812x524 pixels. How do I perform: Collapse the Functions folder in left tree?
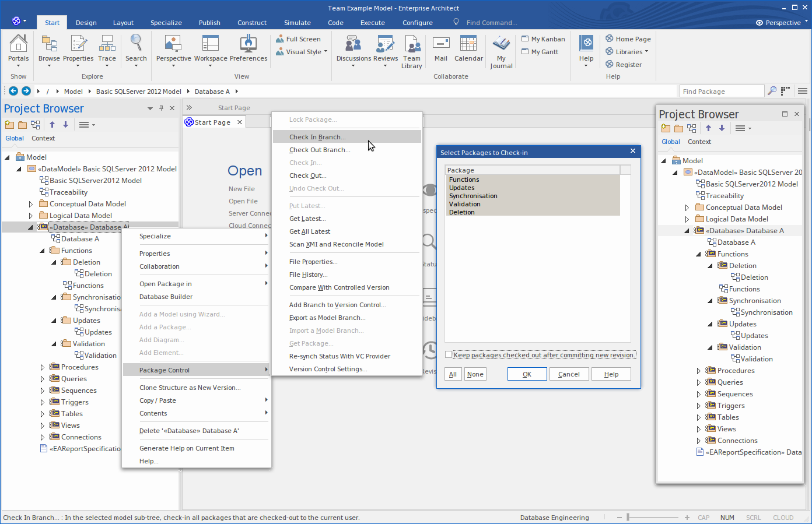point(42,251)
